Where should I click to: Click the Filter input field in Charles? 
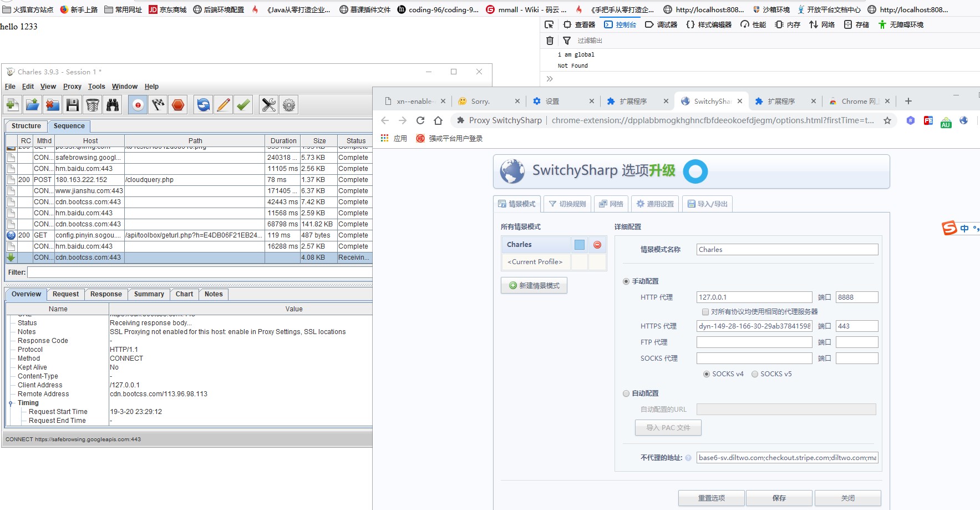point(200,272)
